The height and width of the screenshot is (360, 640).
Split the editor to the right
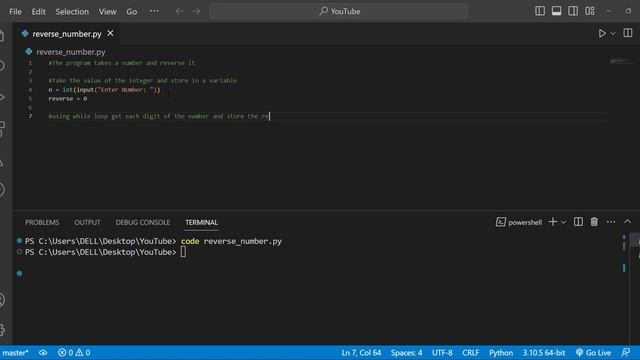[627, 33]
